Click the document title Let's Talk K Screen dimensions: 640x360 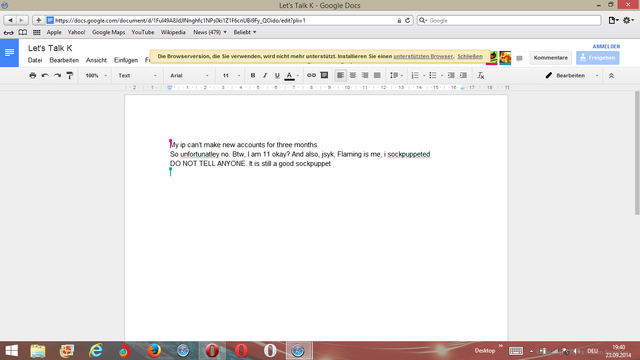[x=50, y=48]
